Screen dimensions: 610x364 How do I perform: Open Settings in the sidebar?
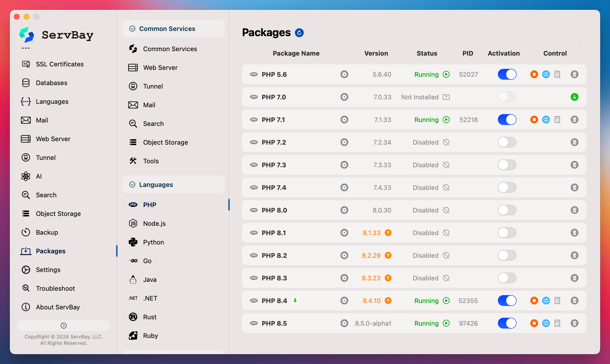[41, 270]
